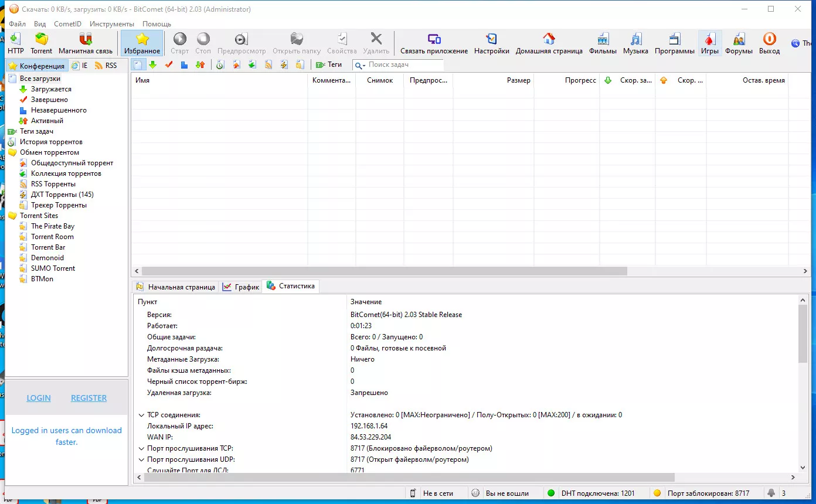This screenshot has width=816, height=504.
Task: Switch to the График tab
Action: click(x=241, y=287)
